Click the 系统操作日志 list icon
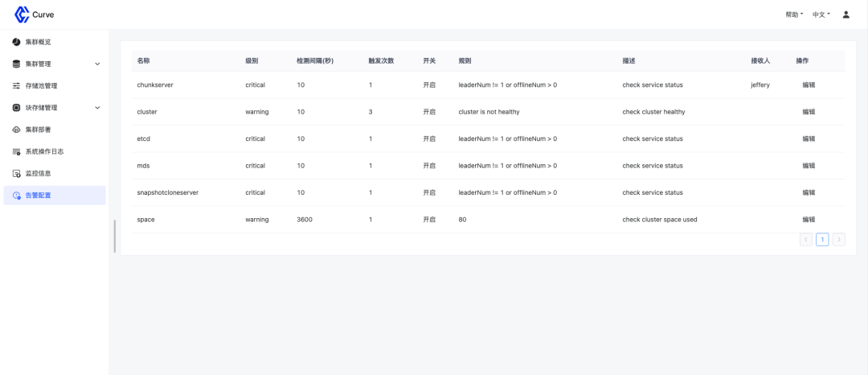 [x=16, y=151]
